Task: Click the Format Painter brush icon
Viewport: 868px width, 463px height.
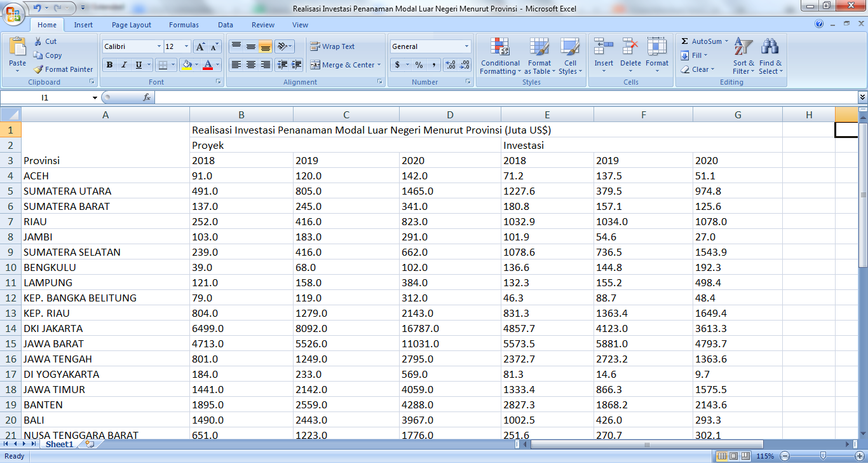Action: 39,69
